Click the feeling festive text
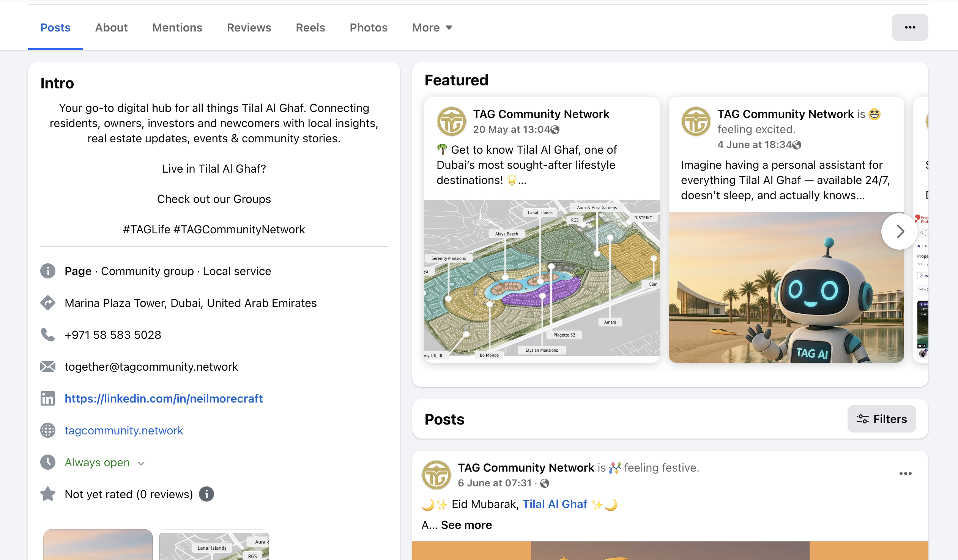The image size is (958, 560). point(661,468)
